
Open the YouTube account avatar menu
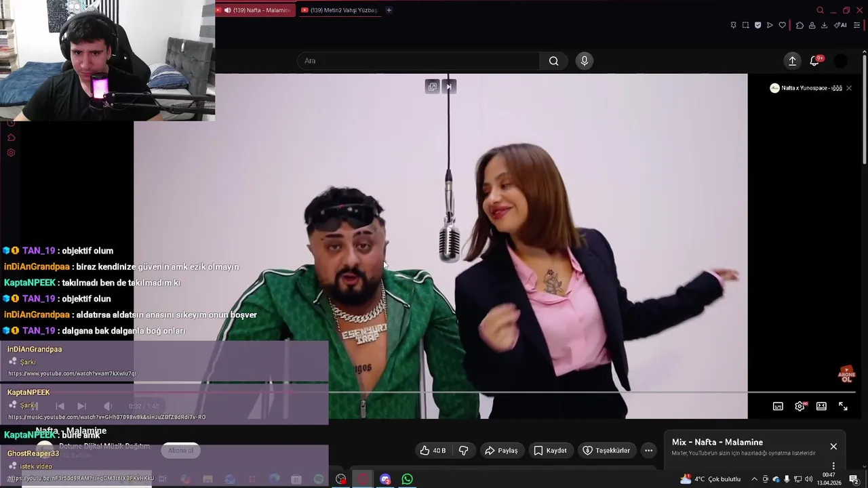[840, 61]
